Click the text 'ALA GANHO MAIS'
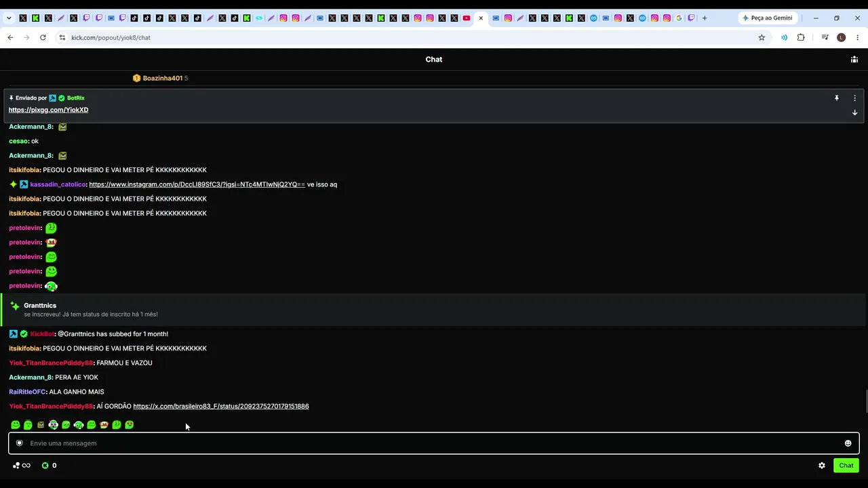The image size is (868, 488). (x=77, y=392)
